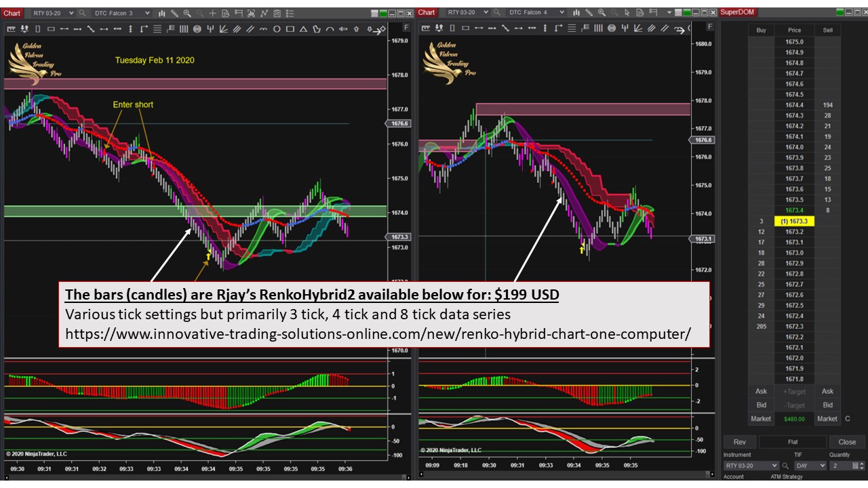Select the Risk-Reward tool in Falcon 3 chart
This screenshot has height=488, width=868.
point(25,28)
